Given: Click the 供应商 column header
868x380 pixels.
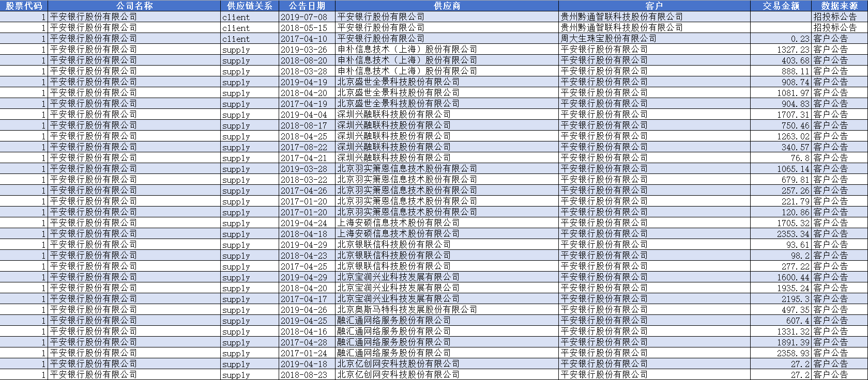Looking at the screenshot, I should pos(447,6).
